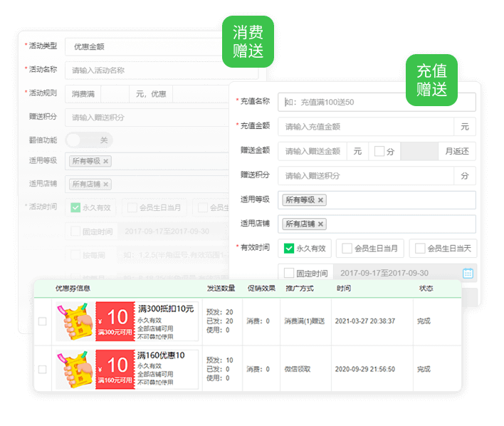Open 适用等级 selector in consumption gift form
This screenshot has width=504, height=426.
[x=147, y=161]
